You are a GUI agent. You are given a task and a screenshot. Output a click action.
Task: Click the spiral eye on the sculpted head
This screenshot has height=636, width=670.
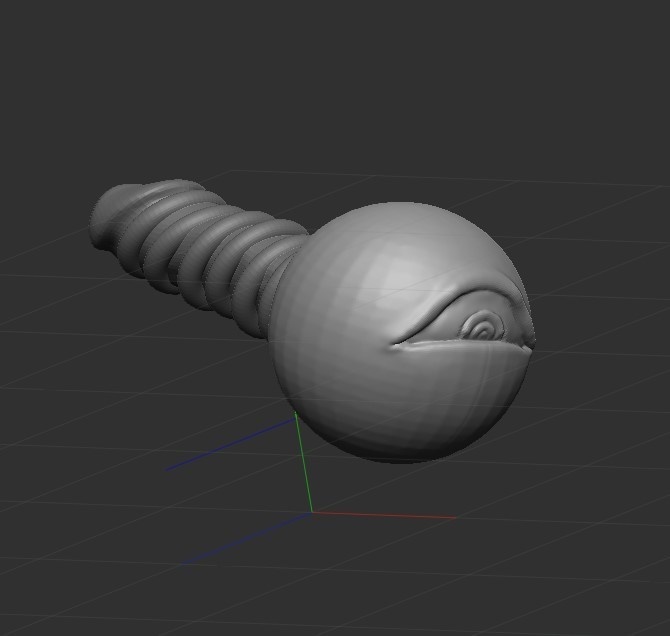click(482, 327)
